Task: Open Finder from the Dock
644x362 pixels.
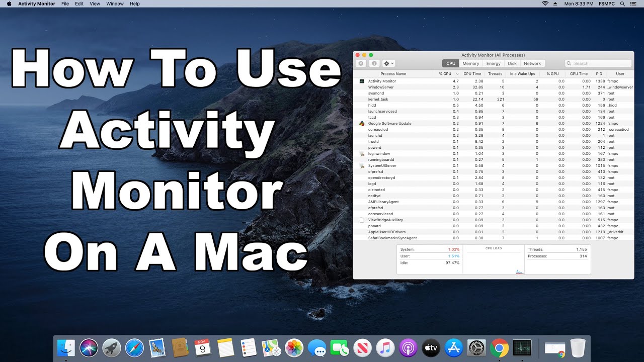Action: [66, 348]
